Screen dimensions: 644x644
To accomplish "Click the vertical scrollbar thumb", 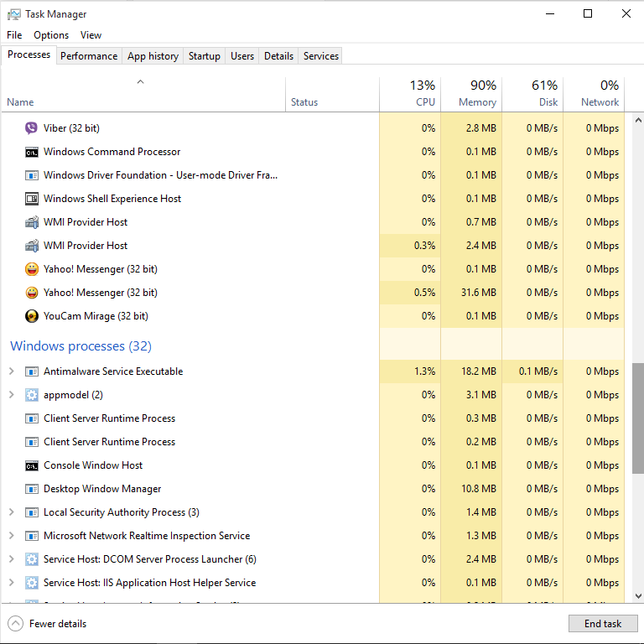I will pyautogui.click(x=638, y=418).
